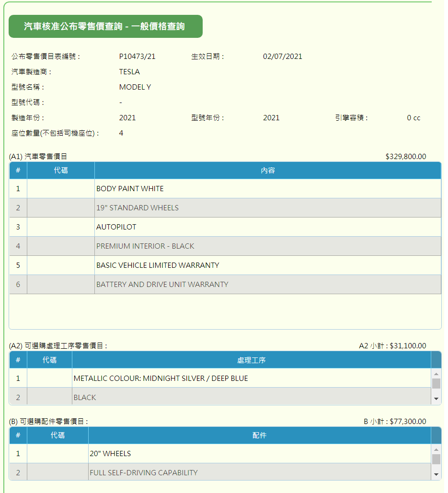This screenshot has height=493, width=448.
Task: Click the A1 retail price $329,800.00
Action: (405, 157)
